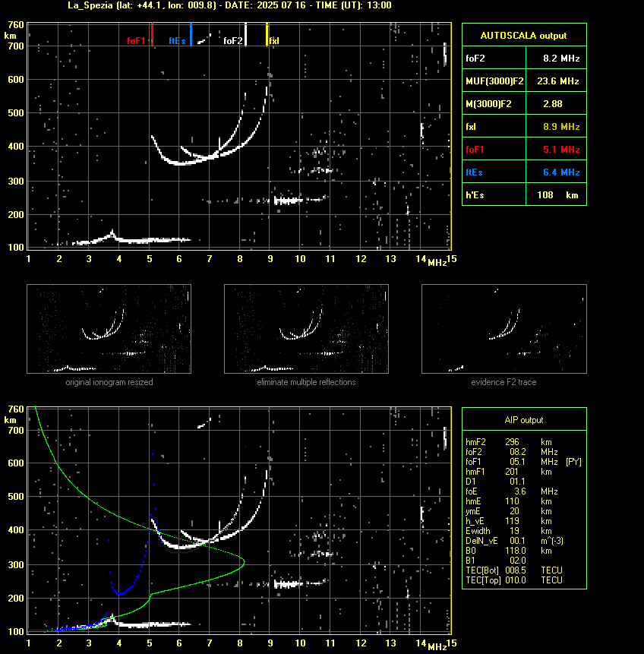Click the blue ftEs marker label
Viewport: 644px width, 654px height.
pos(177,41)
